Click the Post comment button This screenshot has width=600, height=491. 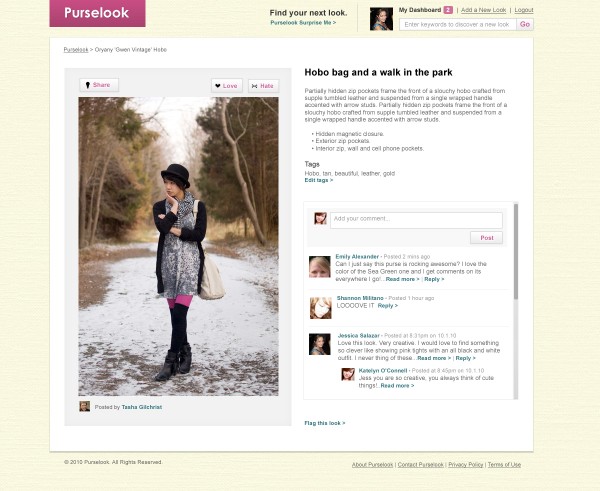coord(486,238)
